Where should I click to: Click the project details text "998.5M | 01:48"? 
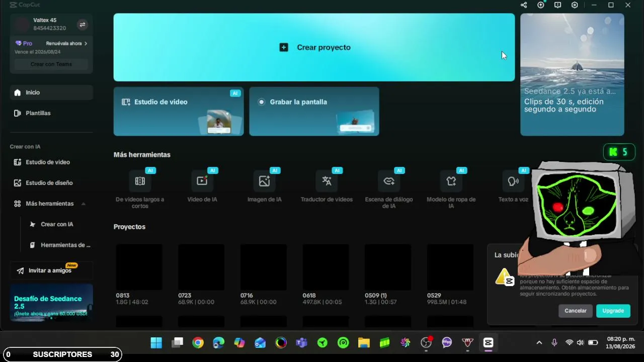pos(447,302)
